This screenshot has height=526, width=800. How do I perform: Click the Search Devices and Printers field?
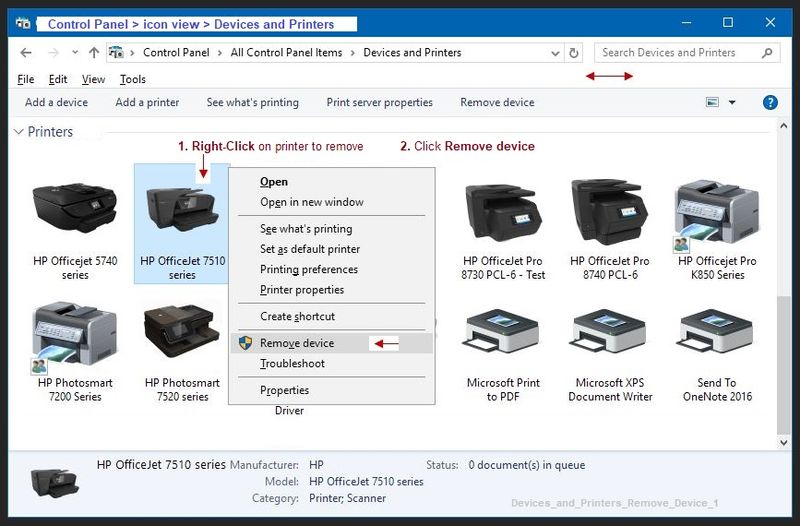[687, 53]
